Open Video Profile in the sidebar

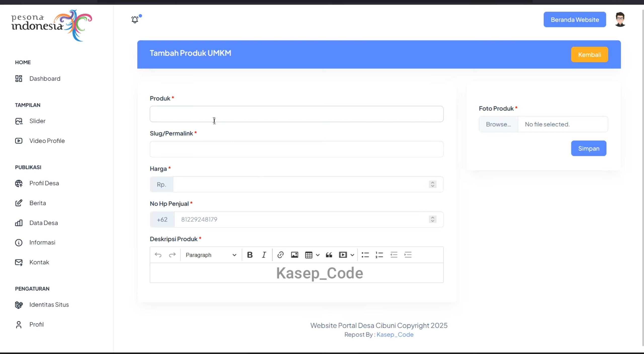[40, 141]
